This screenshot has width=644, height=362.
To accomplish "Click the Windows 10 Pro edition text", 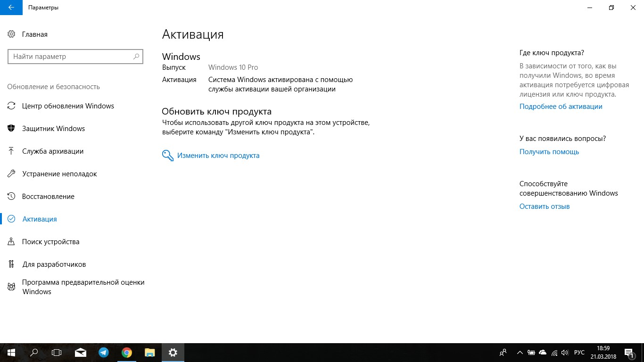I will 233,67.
